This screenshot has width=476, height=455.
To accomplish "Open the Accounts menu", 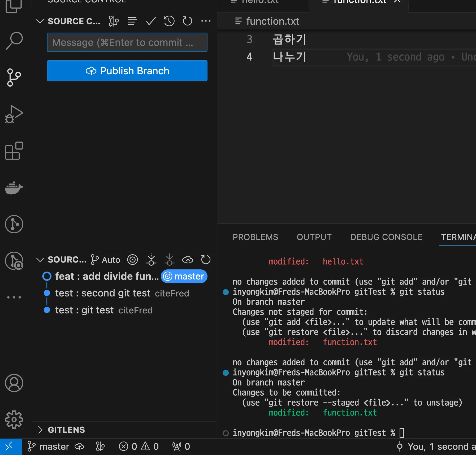I will tap(14, 383).
